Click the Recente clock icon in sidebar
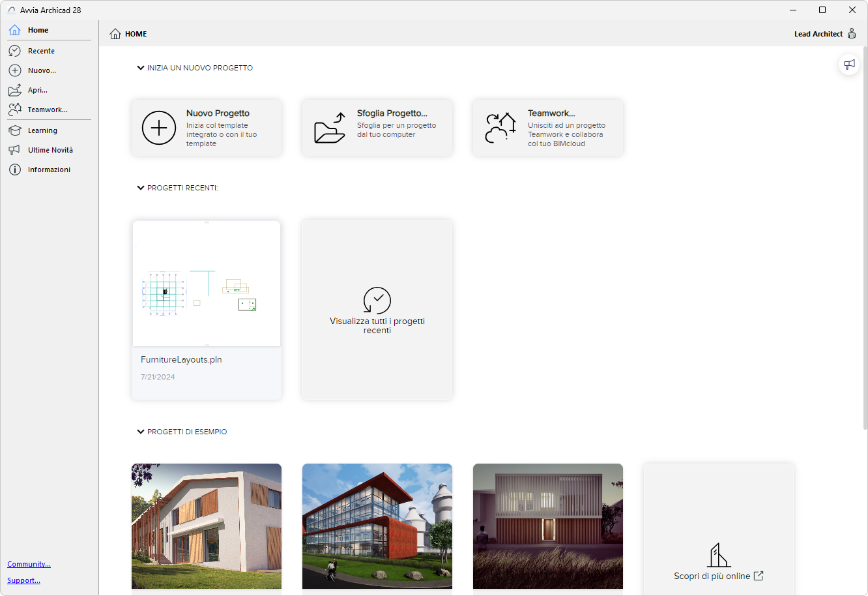Image resolution: width=868 pixels, height=596 pixels. tap(14, 51)
